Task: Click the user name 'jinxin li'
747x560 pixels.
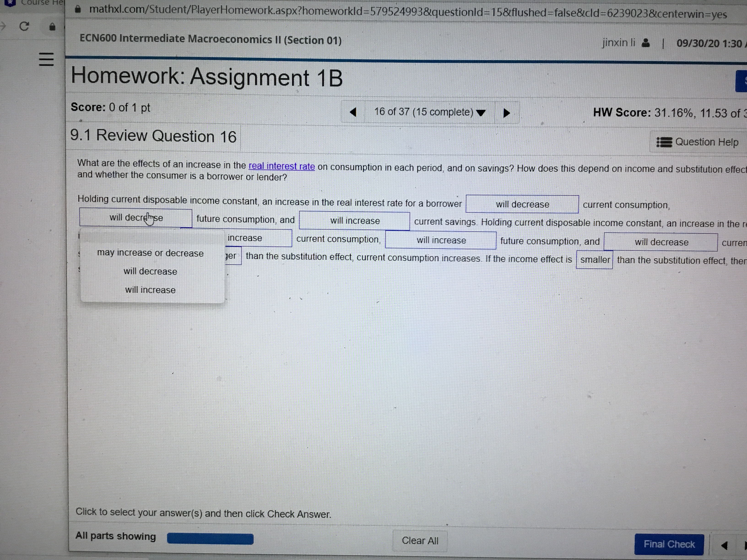Action: [x=619, y=43]
